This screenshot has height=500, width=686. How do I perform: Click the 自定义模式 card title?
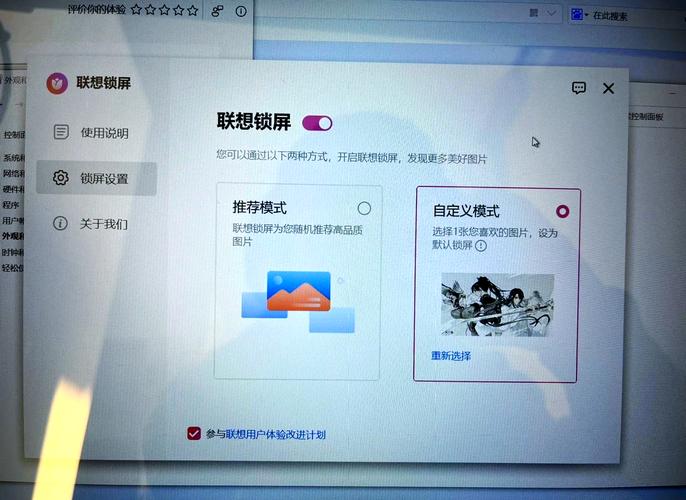pos(466,211)
